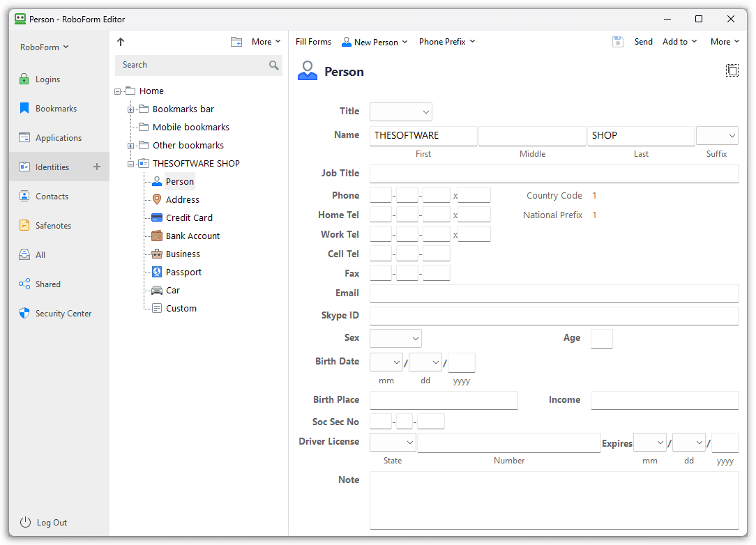
Task: Click the Middle name field
Action: coord(532,136)
